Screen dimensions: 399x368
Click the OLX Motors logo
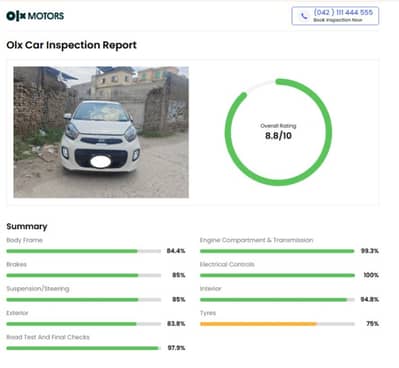(x=35, y=16)
